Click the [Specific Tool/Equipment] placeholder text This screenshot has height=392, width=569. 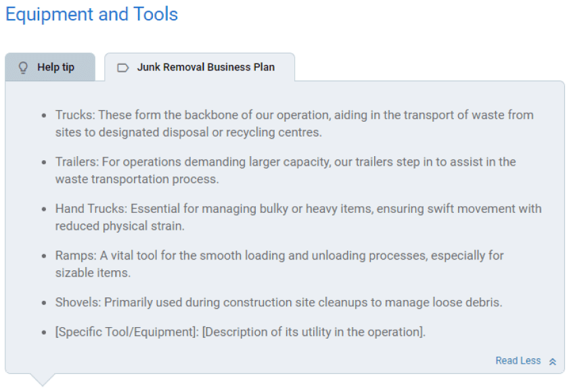point(125,332)
